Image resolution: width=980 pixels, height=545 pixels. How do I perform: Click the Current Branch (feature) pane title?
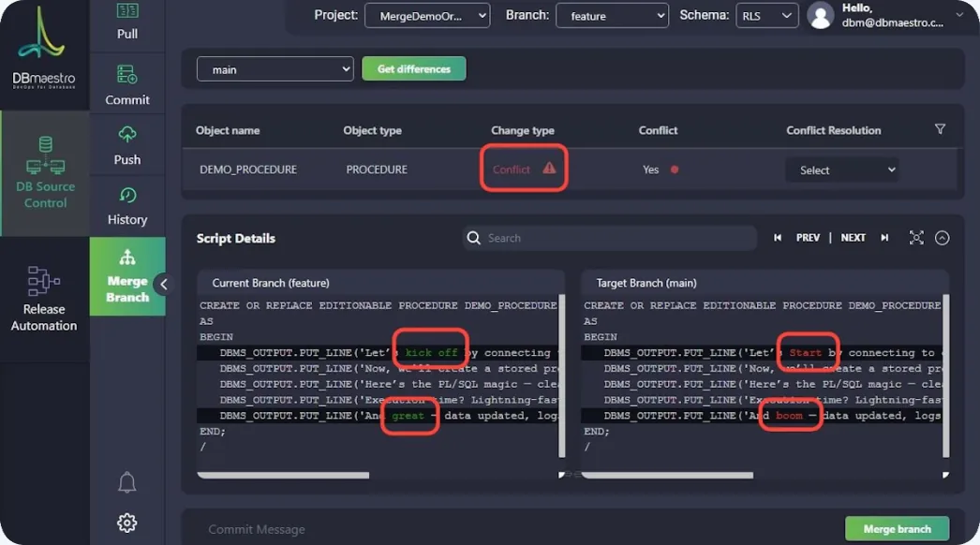[271, 283]
